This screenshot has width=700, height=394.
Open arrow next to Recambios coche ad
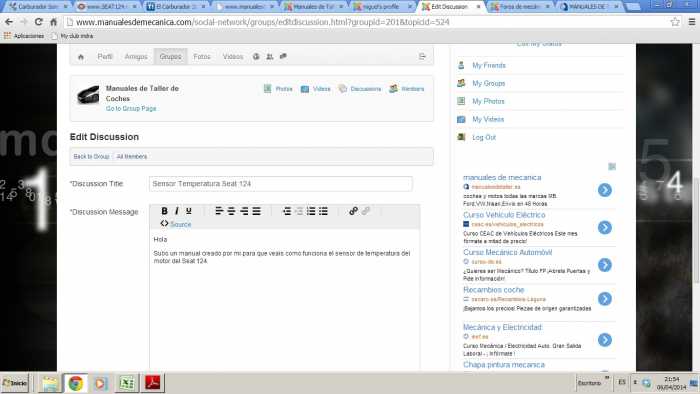point(605,299)
